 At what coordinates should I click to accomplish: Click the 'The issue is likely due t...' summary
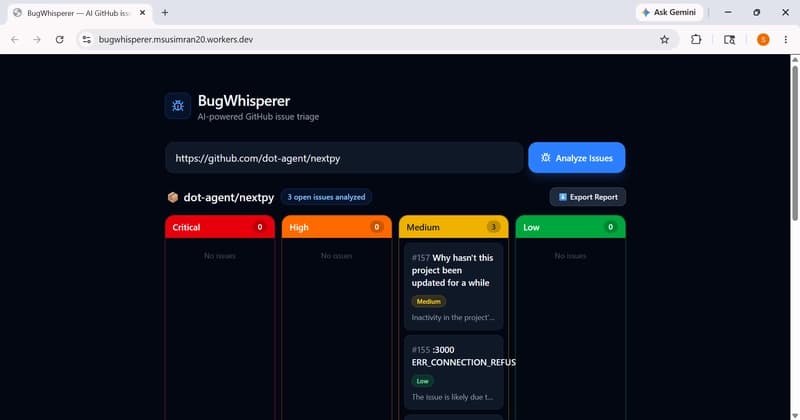tap(452, 397)
